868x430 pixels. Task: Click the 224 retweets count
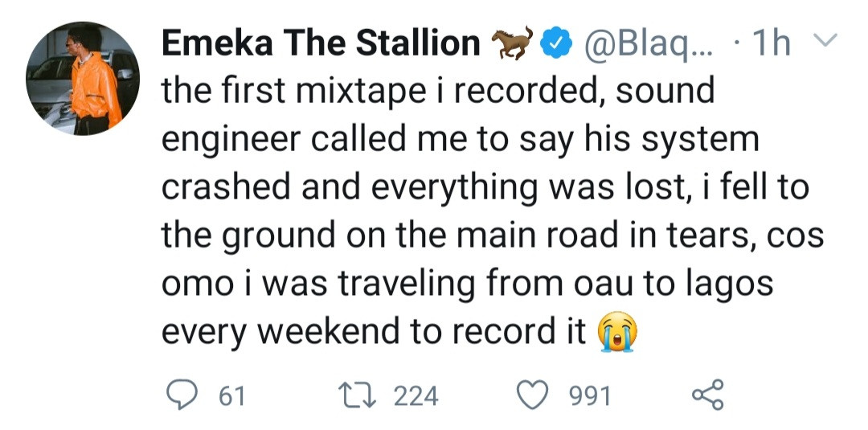[416, 395]
